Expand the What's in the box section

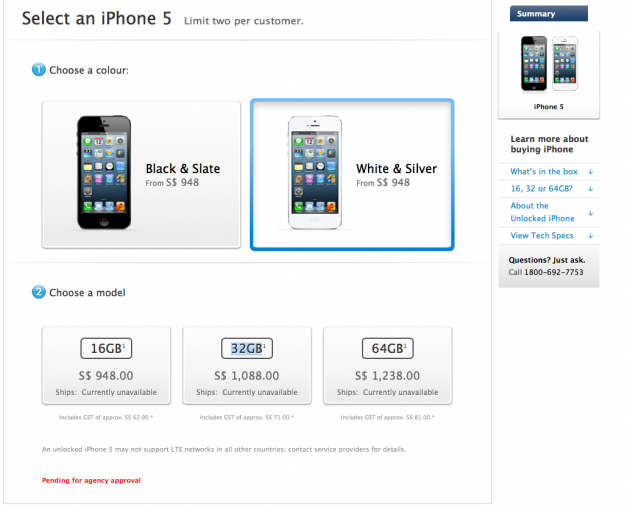click(544, 172)
